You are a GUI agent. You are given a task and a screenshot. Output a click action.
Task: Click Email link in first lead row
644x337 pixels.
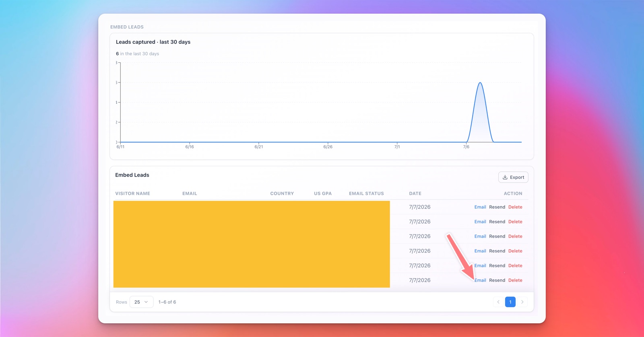[x=480, y=207]
